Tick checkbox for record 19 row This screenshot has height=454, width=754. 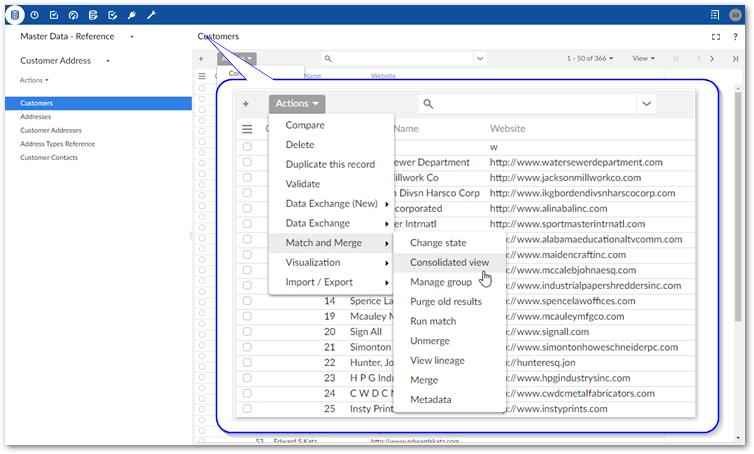(247, 317)
